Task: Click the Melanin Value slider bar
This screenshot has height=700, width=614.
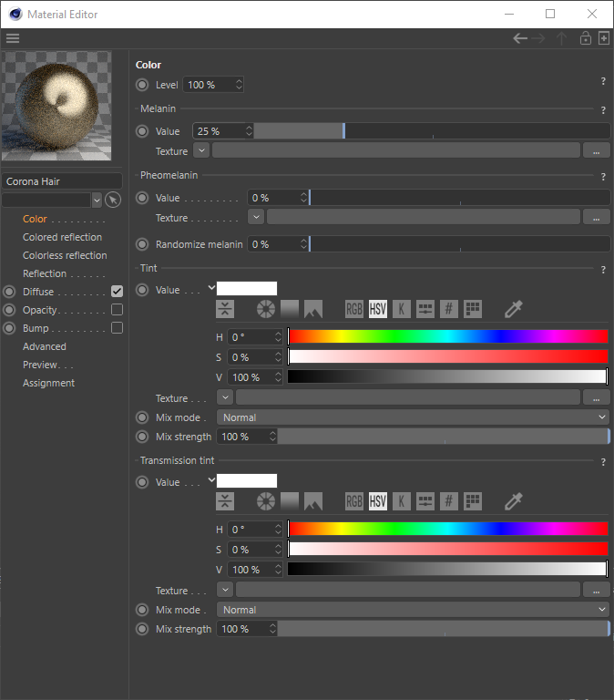Action: [x=432, y=131]
